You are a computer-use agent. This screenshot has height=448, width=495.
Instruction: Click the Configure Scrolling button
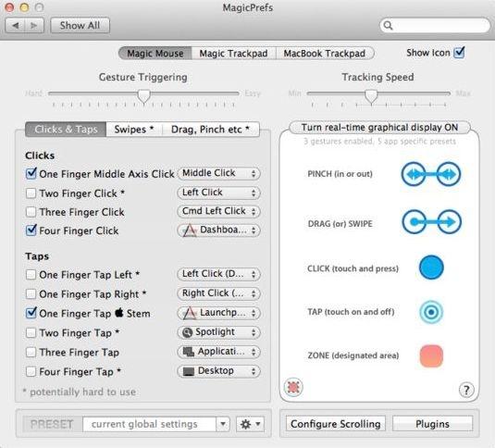click(x=336, y=424)
